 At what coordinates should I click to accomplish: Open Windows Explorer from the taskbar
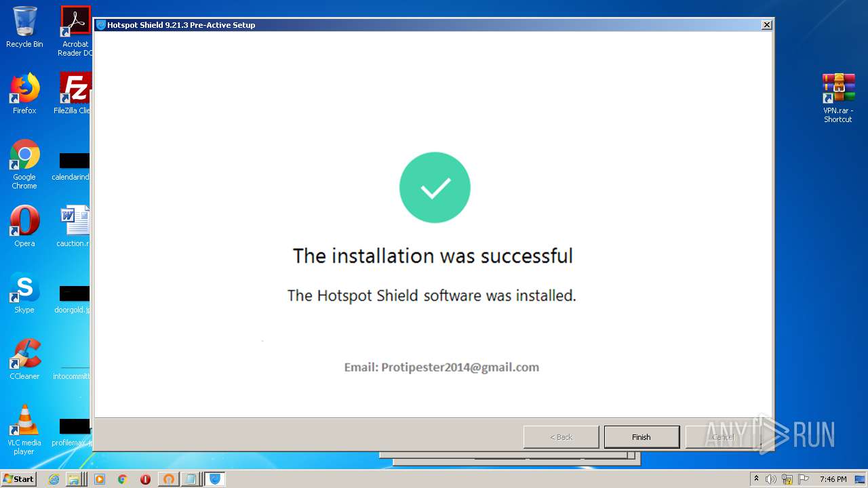(75, 479)
